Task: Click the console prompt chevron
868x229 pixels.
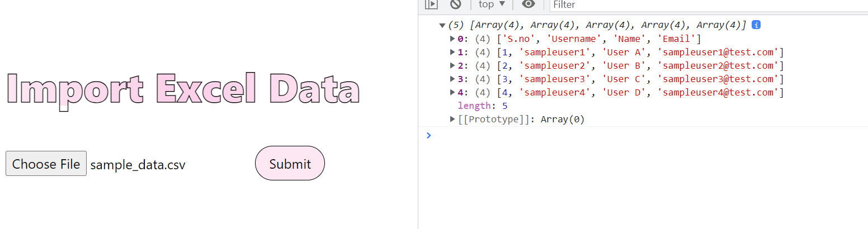Action: (429, 135)
